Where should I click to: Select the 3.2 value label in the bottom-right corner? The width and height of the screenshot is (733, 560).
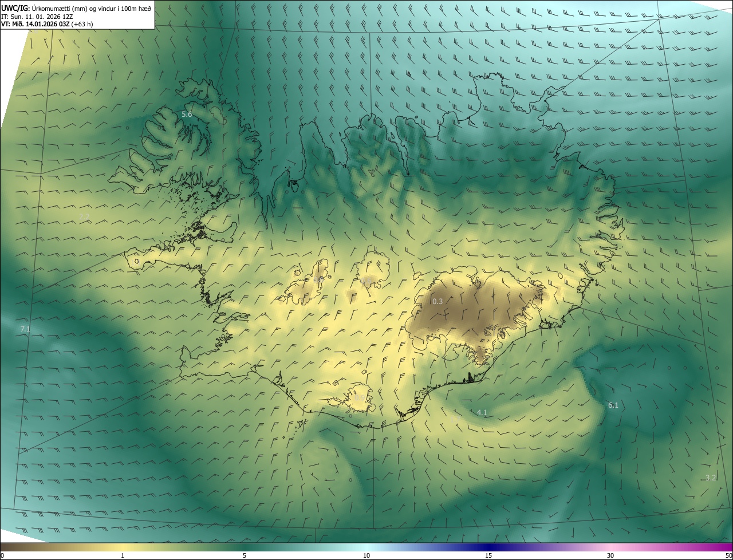click(x=711, y=478)
